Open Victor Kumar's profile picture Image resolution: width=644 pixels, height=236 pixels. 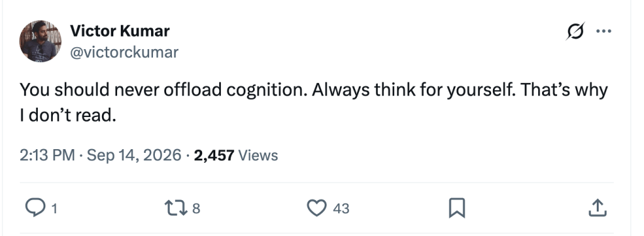(40, 42)
